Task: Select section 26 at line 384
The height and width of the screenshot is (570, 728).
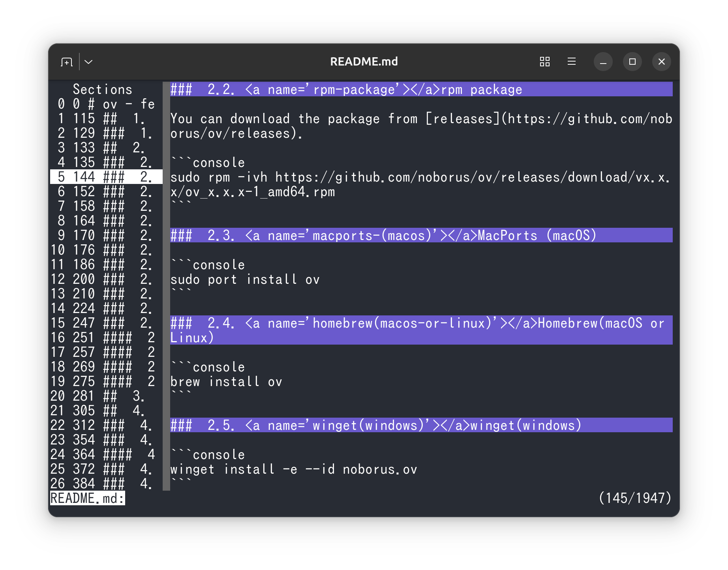Action: tap(106, 484)
